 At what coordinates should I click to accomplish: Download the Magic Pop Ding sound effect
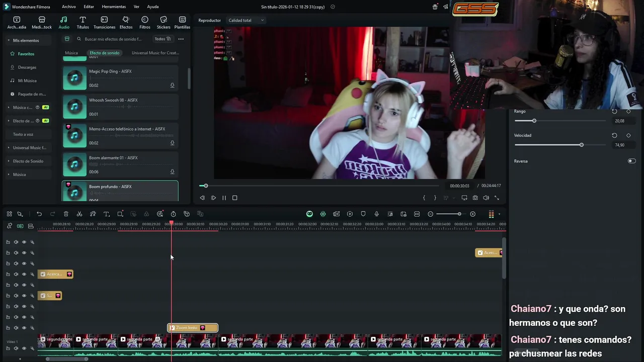click(x=172, y=85)
